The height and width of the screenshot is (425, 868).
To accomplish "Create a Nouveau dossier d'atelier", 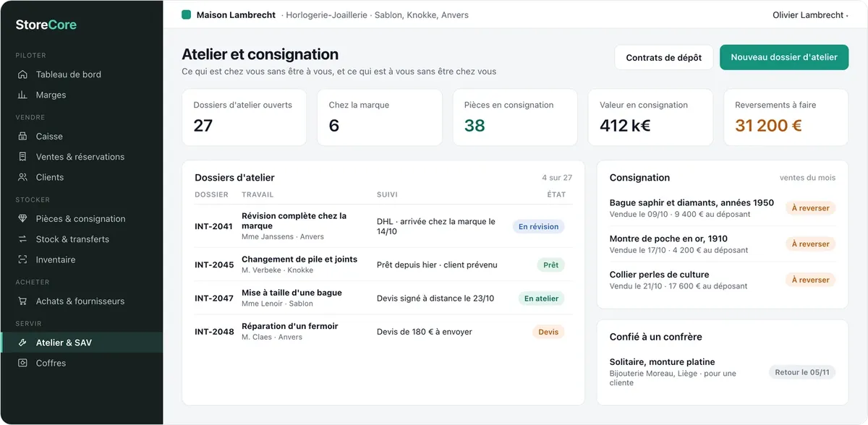I will click(x=784, y=58).
